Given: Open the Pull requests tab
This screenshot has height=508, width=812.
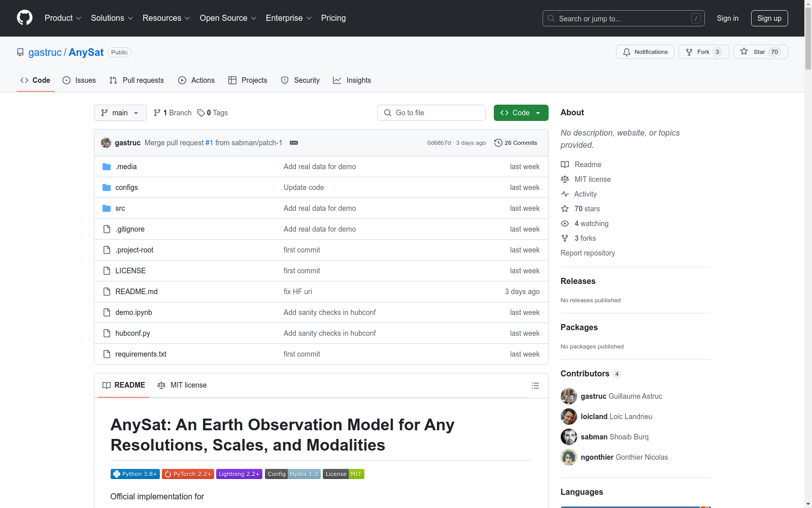Looking at the screenshot, I should click(x=137, y=80).
